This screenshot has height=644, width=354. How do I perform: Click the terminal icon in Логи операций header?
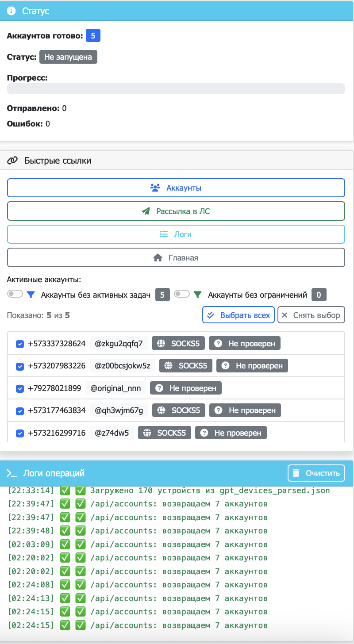tap(12, 473)
